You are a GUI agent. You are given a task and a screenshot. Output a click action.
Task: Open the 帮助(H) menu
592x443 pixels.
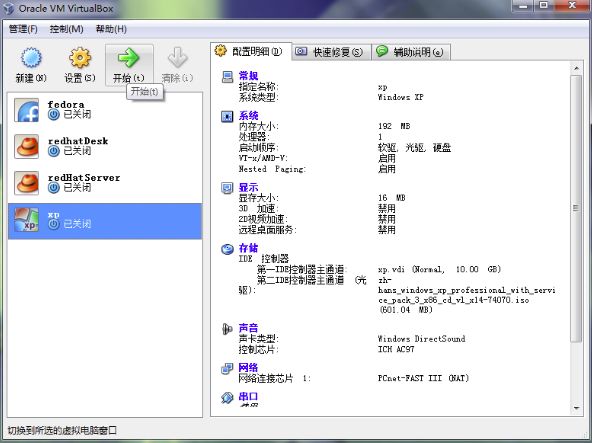pyautogui.click(x=111, y=29)
